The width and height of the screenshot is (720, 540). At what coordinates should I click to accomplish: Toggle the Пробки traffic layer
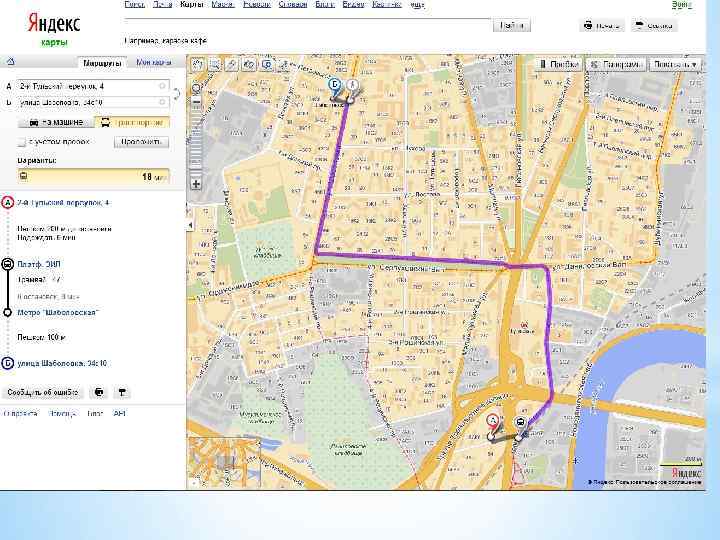[558, 64]
